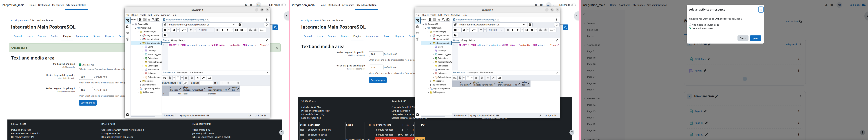
Task: Click Open File folder icon in left pgAdmin
Action: (165, 30)
